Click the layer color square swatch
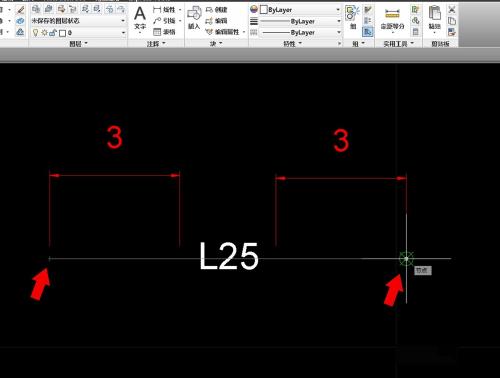This screenshot has height=378, width=500. [x=62, y=33]
